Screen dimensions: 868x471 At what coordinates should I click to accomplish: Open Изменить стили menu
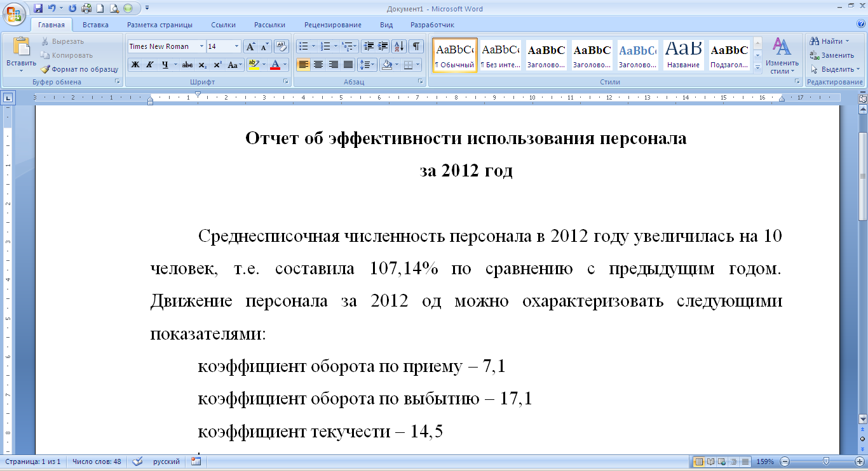click(782, 56)
